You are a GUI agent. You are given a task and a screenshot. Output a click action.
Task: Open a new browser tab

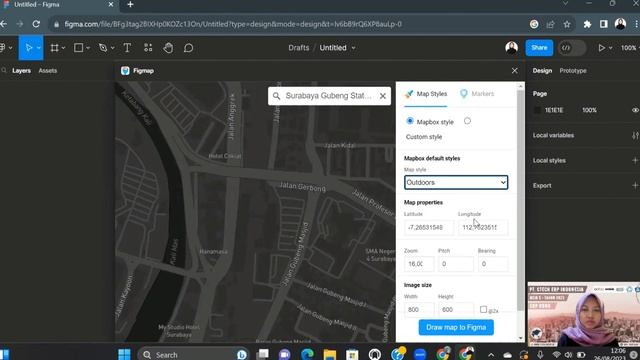(130, 4)
